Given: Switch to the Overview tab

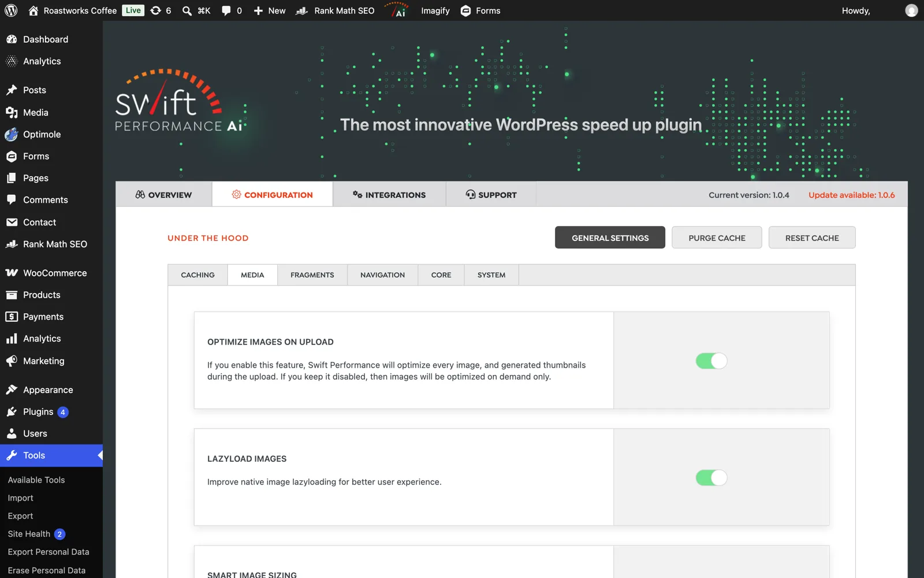Looking at the screenshot, I should [x=163, y=195].
